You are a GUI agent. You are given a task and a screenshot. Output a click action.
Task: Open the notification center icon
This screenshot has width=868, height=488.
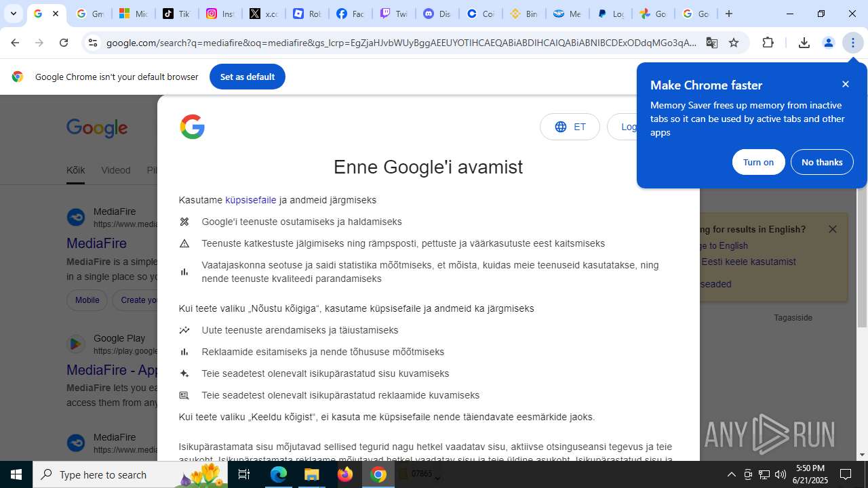tap(846, 474)
